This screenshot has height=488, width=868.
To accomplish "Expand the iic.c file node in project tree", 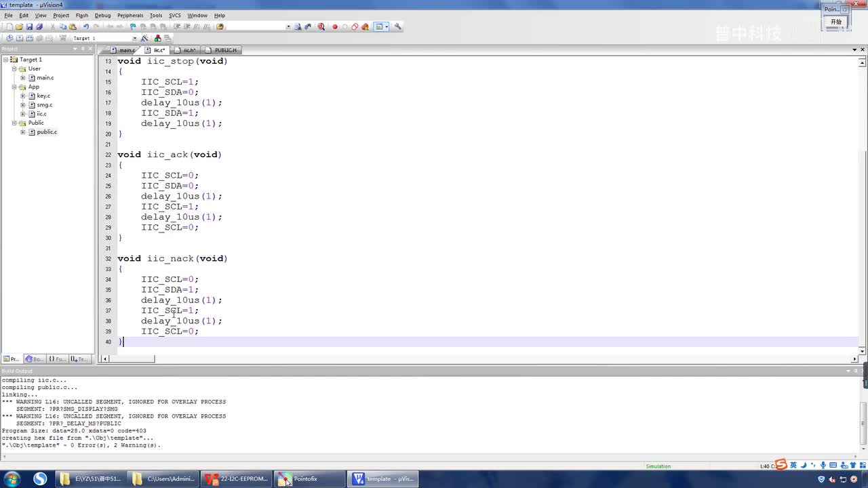I will (x=22, y=114).
